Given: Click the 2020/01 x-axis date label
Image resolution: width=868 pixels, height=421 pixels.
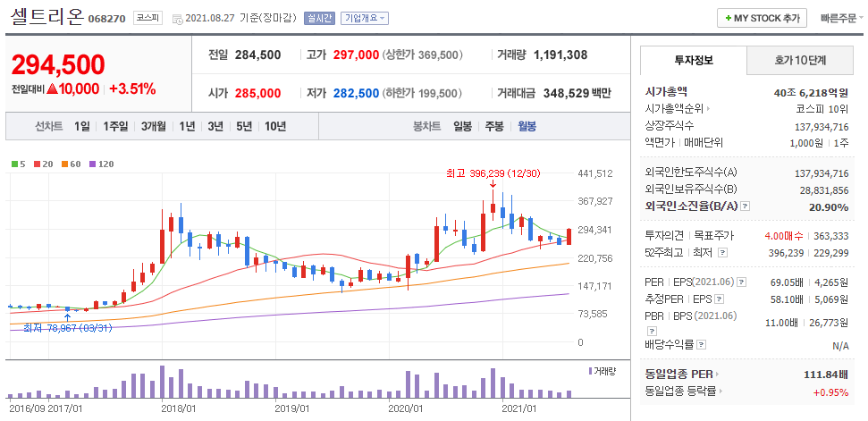Looking at the screenshot, I should pyautogui.click(x=407, y=408).
